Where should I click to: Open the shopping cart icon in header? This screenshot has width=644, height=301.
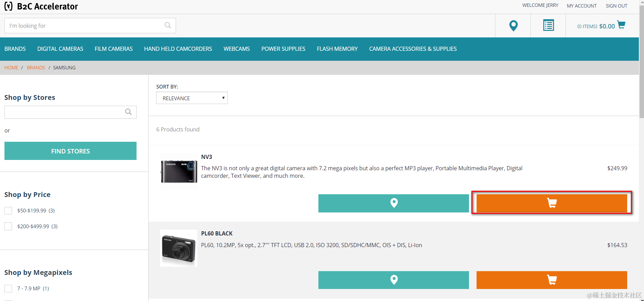tap(621, 25)
